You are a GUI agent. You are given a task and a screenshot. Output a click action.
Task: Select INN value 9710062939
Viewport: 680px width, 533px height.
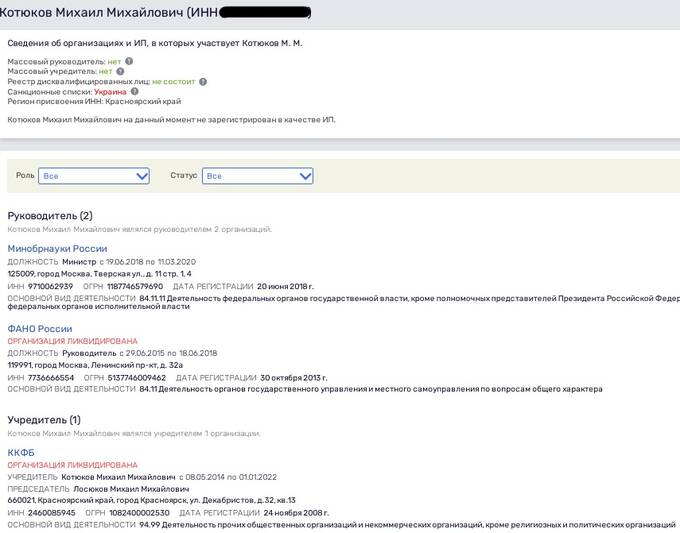click(50, 286)
